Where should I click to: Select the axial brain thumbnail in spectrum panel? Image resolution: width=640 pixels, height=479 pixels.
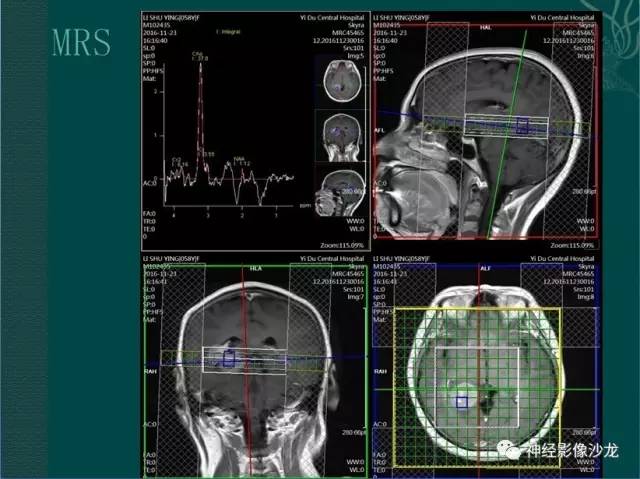342,81
